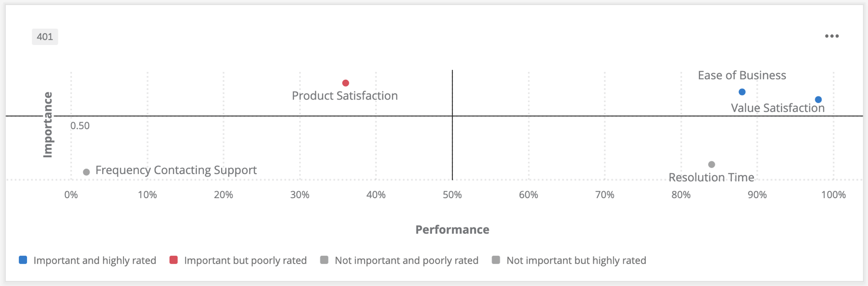Click the Performance axis title
Image resolution: width=868 pixels, height=286 pixels.
coord(452,230)
